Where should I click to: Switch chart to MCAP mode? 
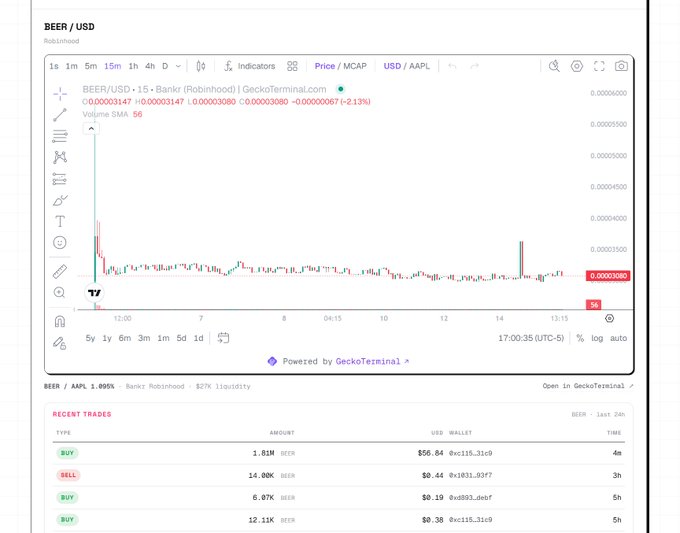[355, 66]
